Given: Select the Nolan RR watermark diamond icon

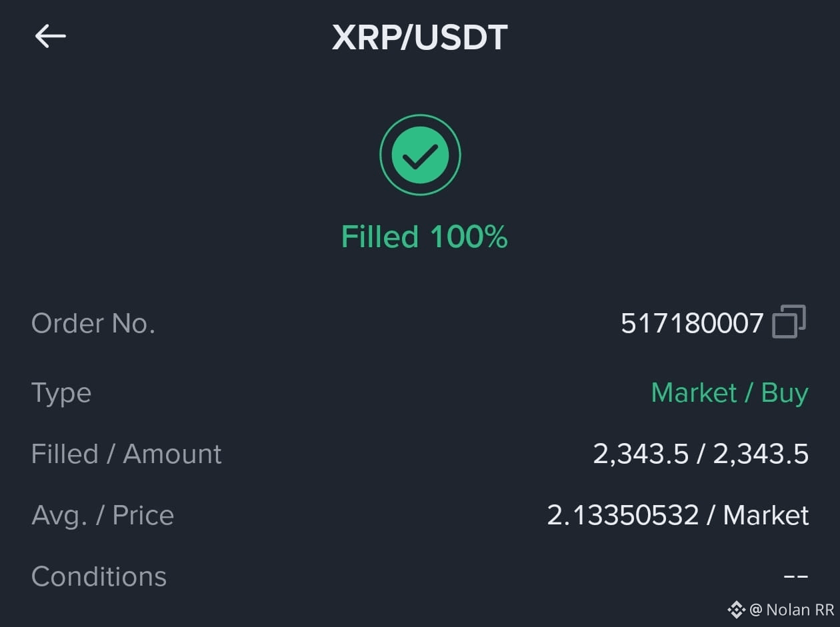Looking at the screenshot, I should pos(735,608).
